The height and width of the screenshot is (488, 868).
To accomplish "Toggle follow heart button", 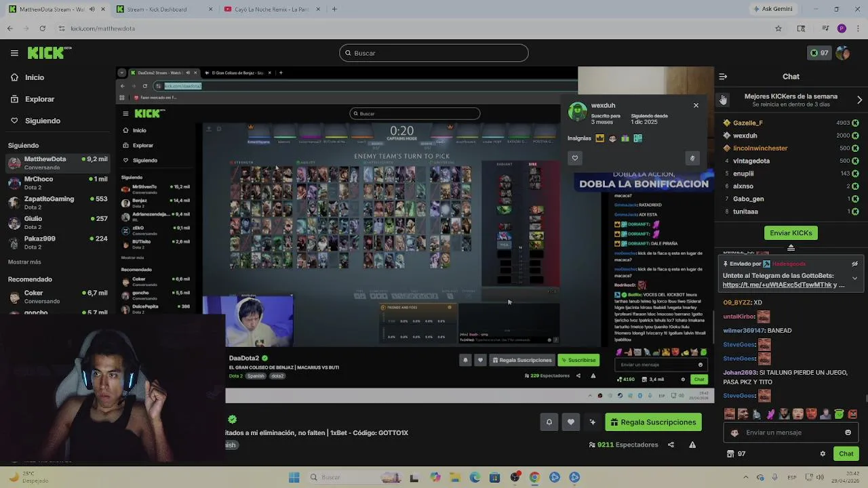I will [571, 422].
